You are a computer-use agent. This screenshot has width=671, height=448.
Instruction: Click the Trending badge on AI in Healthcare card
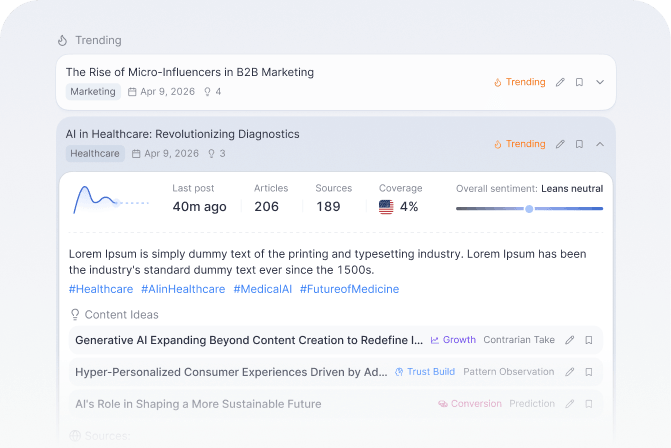[x=520, y=144]
